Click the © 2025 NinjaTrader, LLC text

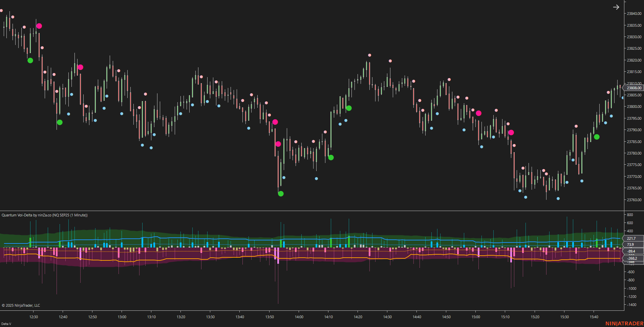20,305
